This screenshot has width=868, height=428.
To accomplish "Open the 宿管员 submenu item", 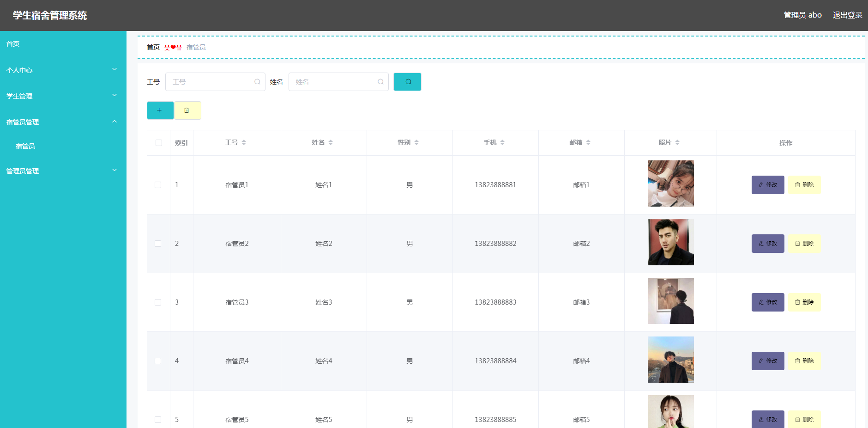I will pyautogui.click(x=26, y=146).
